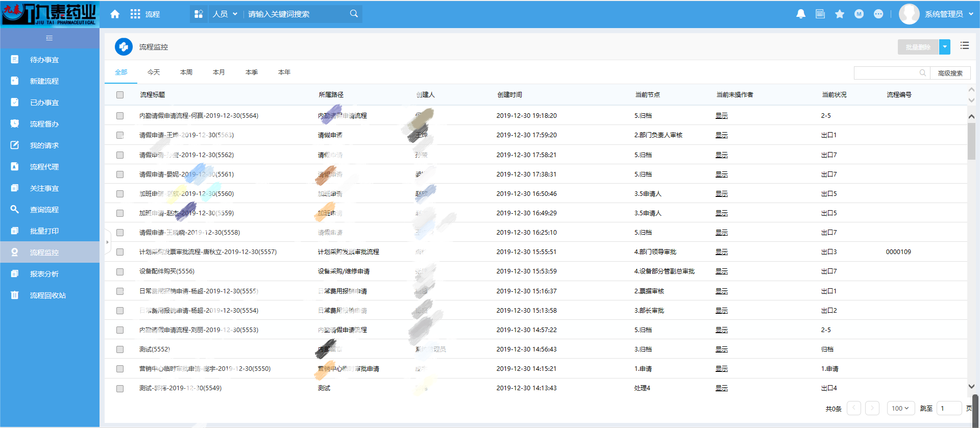Click 显示 link in the 0000109 row

[722, 252]
